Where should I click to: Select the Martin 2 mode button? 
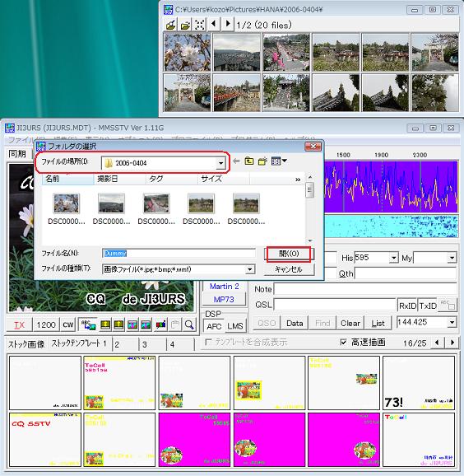(x=224, y=287)
